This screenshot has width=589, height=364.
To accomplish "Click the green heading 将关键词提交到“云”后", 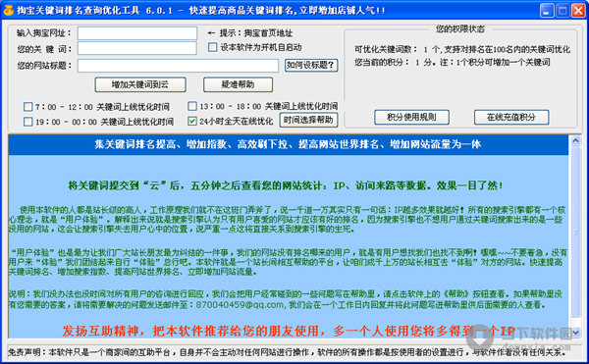I will click(x=285, y=185).
